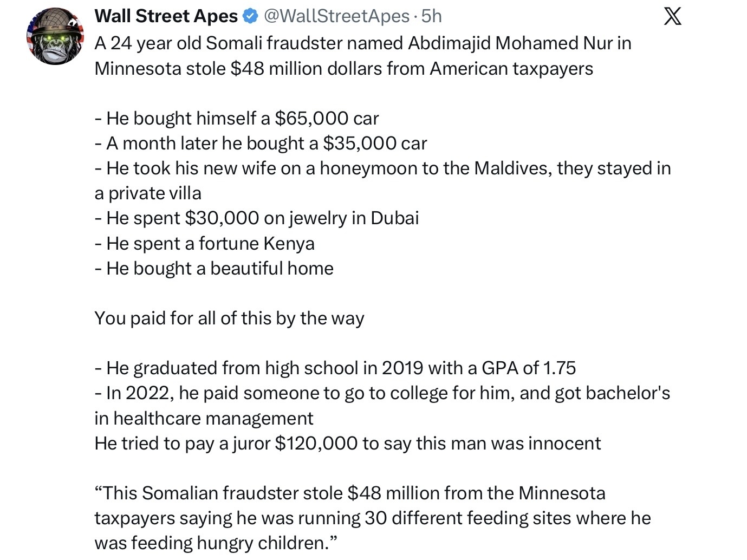747x560 pixels.
Task: Click the 'in healthcare management' text
Action: 204,418
